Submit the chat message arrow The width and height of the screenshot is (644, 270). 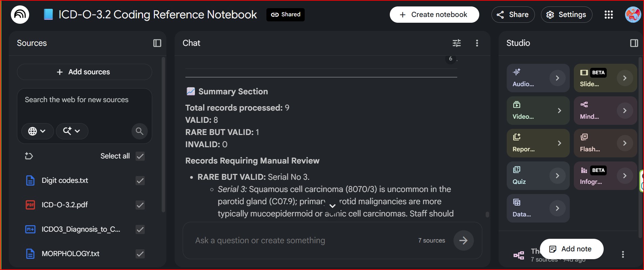[x=463, y=240]
